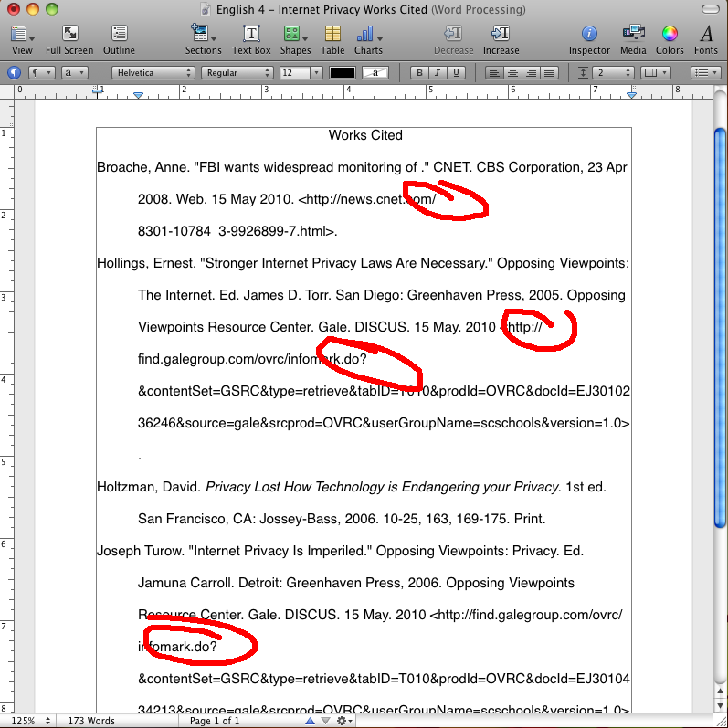
Task: Click the line spacing icon
Action: [583, 73]
